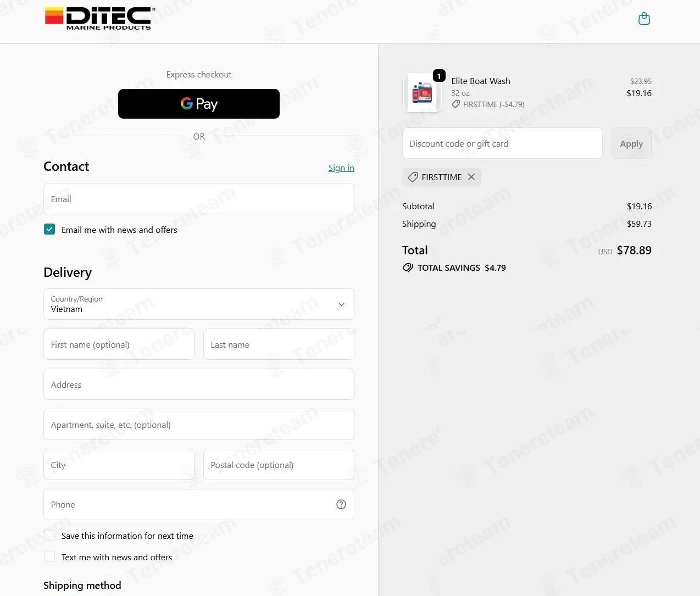Enable Save this information for next time
Viewport: 700px width, 596px height.
click(49, 535)
